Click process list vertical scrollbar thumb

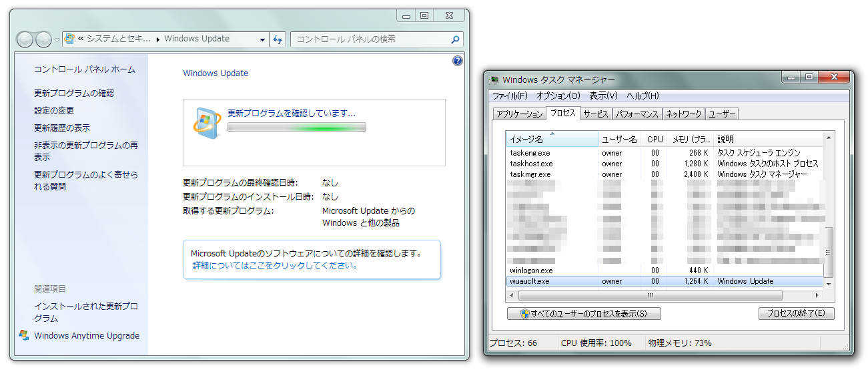(x=829, y=252)
